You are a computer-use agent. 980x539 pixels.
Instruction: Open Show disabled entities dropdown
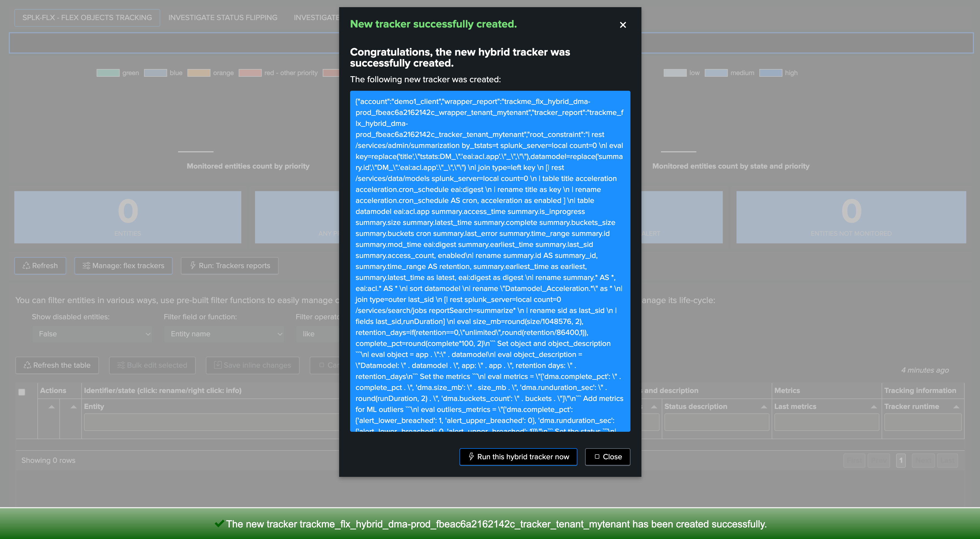tap(92, 334)
